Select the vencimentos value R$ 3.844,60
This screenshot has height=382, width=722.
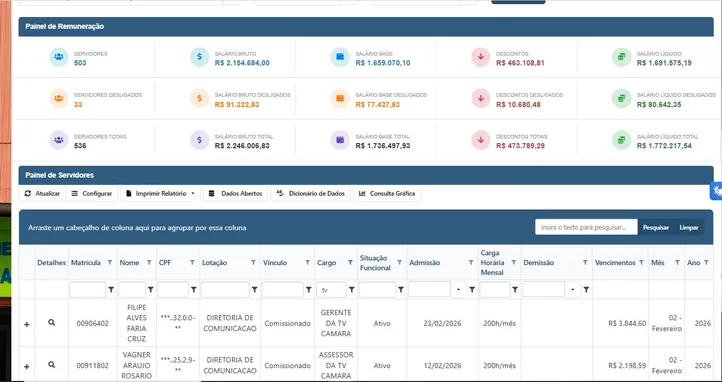(x=627, y=324)
